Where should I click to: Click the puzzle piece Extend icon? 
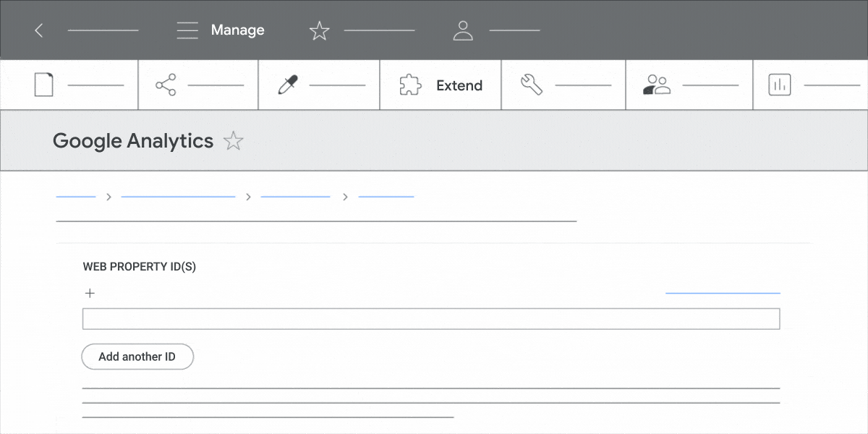point(410,85)
